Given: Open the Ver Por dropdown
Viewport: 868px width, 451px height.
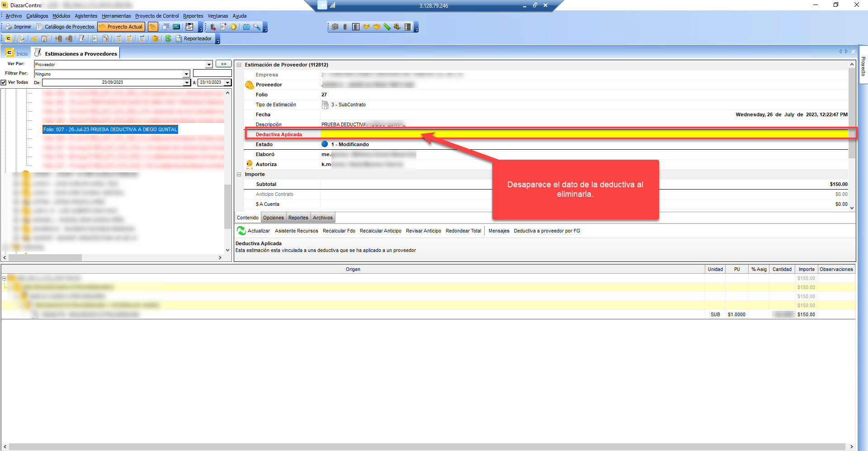Looking at the screenshot, I should click(209, 65).
